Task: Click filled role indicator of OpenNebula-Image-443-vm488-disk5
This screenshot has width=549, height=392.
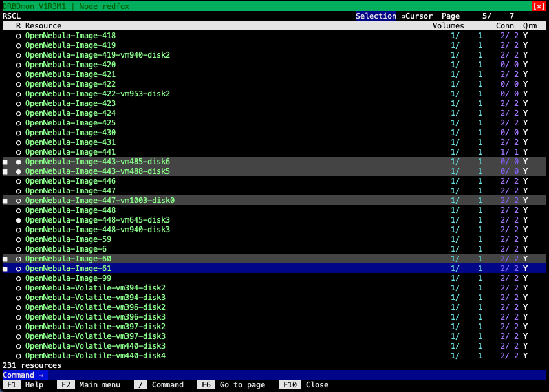Action: 19,171
